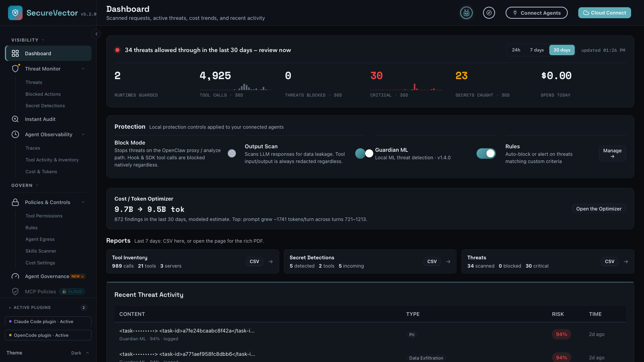This screenshot has height=362, width=644.
Task: Collapse the GOVERN section header
Action: [x=25, y=185]
